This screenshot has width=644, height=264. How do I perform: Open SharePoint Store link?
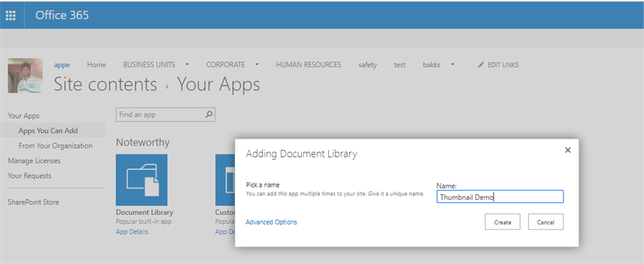coord(33,202)
